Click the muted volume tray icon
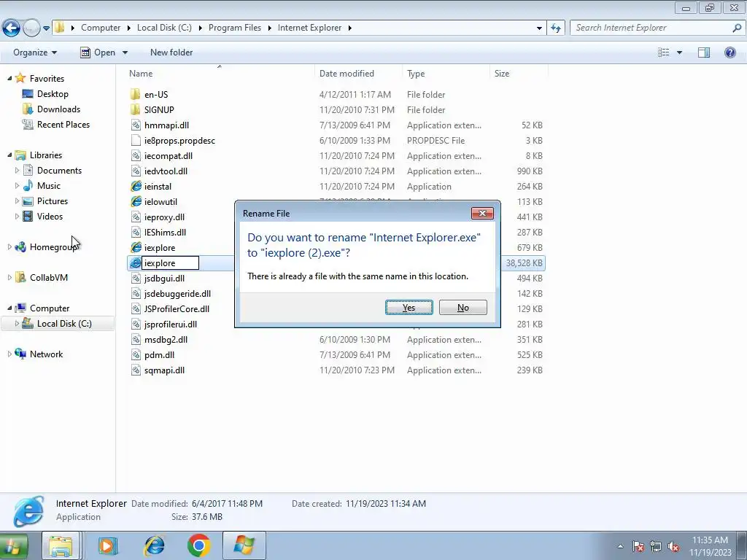This screenshot has height=560, width=747. click(673, 546)
